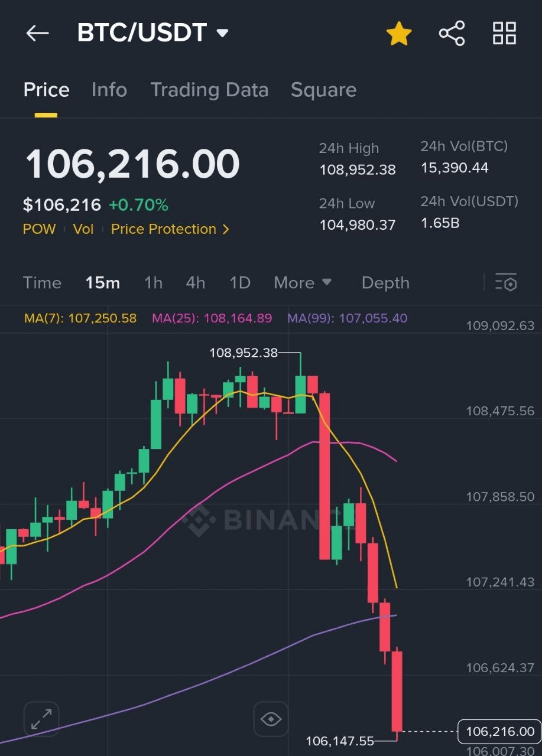Image resolution: width=542 pixels, height=756 pixels.
Task: Toggle the chart eye visibility icon
Action: pyautogui.click(x=271, y=719)
